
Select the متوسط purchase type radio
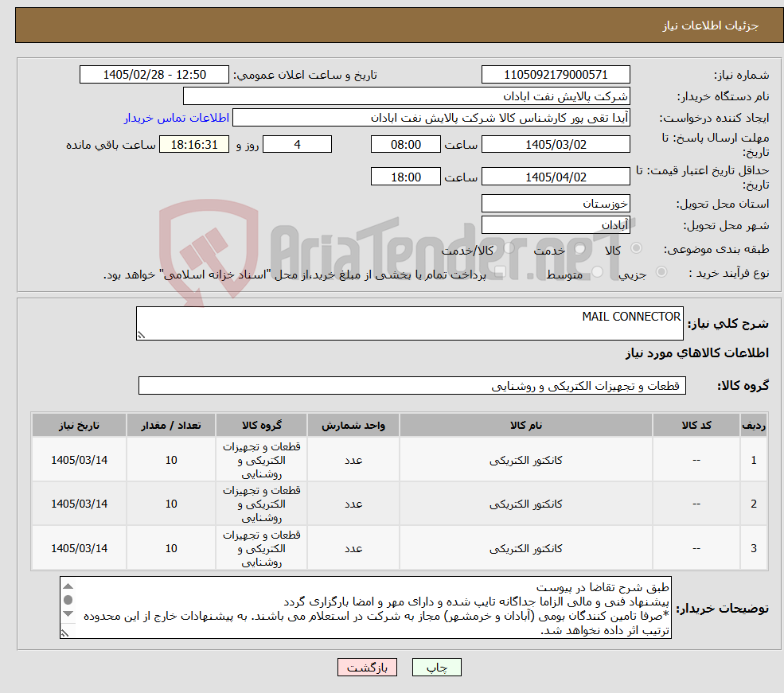click(x=598, y=272)
